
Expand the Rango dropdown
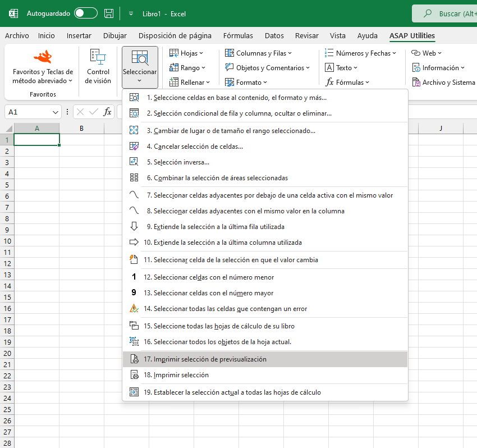coord(187,67)
